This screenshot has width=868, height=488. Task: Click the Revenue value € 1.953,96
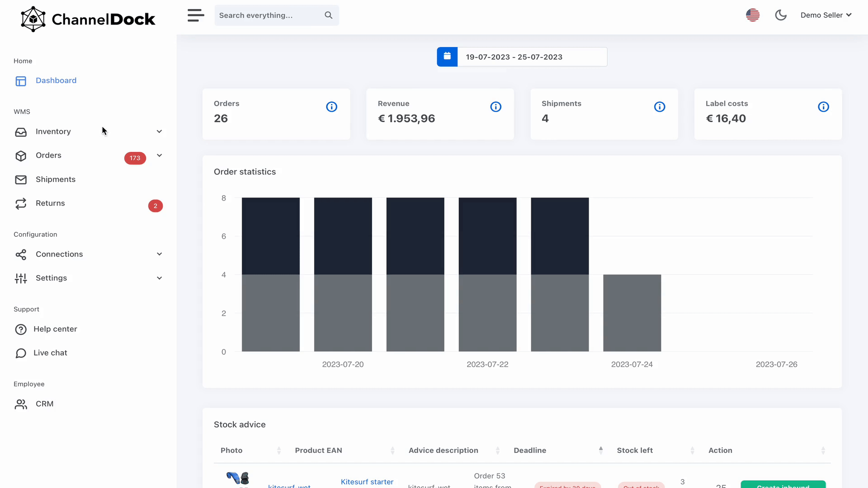[406, 118]
